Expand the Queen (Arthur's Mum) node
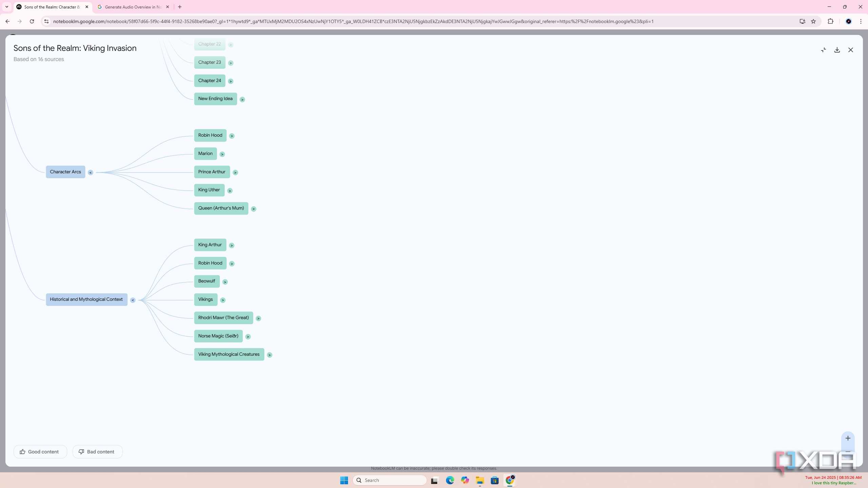868x488 pixels. pos(253,209)
